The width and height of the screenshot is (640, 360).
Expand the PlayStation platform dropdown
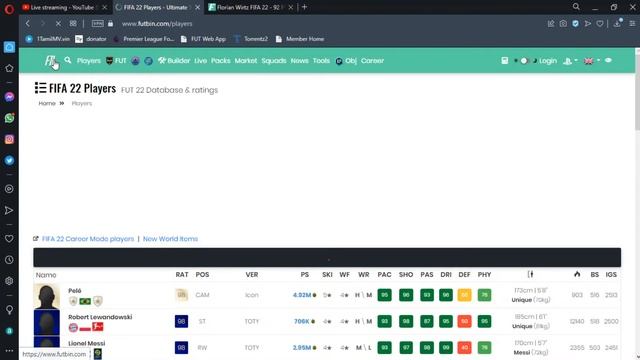(570, 61)
